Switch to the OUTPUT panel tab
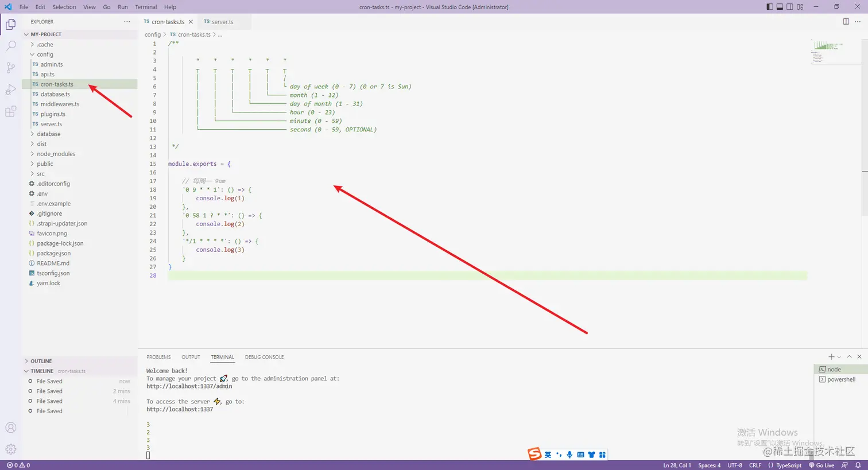The width and height of the screenshot is (868, 470). click(x=191, y=357)
